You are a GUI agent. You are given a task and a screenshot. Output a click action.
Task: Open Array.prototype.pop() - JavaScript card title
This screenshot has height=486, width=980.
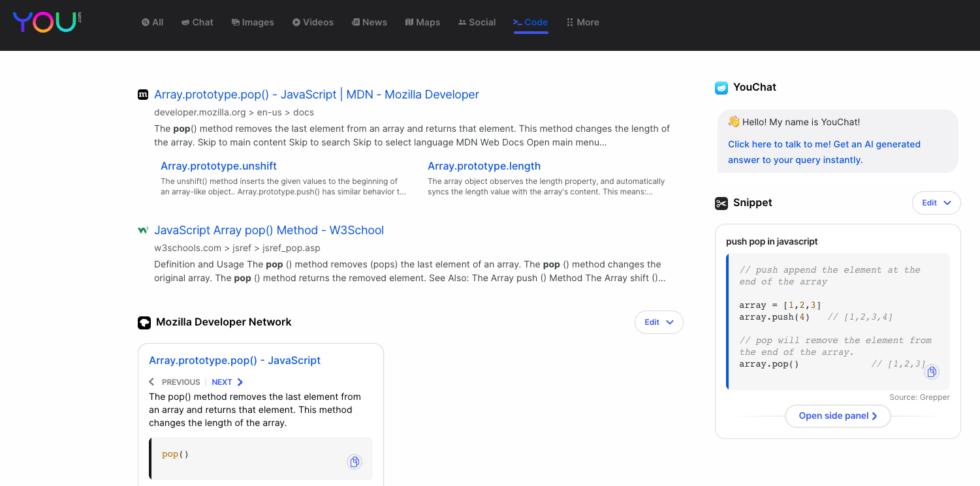234,360
